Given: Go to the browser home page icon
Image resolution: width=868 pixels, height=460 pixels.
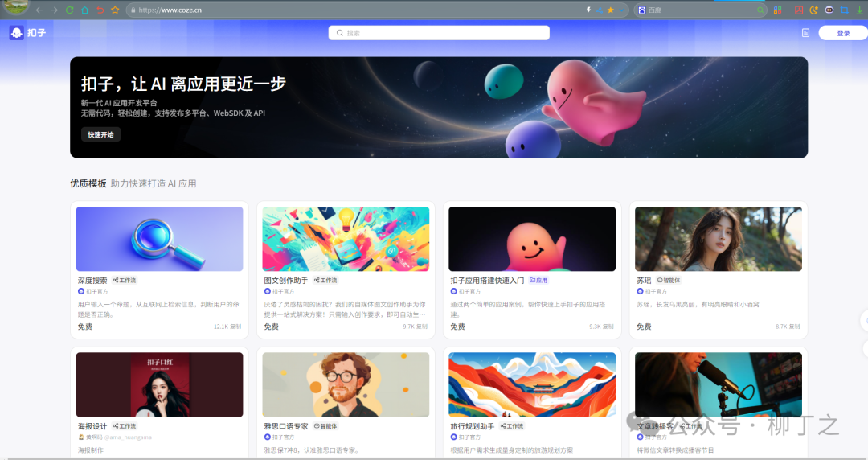Looking at the screenshot, I should (84, 10).
